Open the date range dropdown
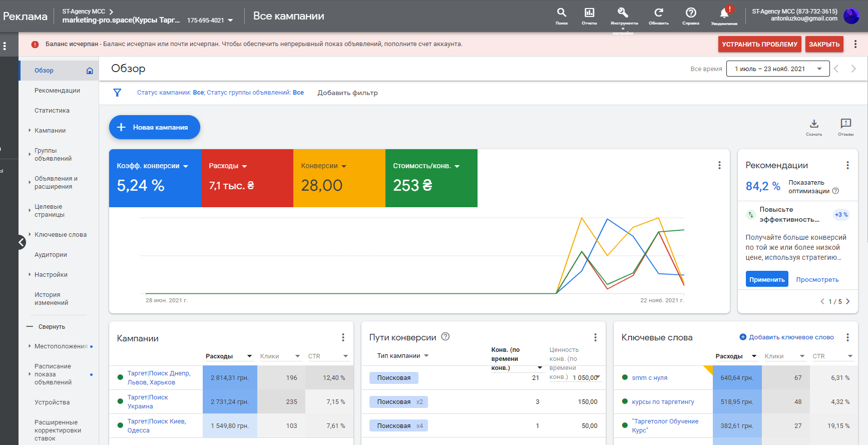Viewport: 868px width, 445px height. [x=777, y=69]
